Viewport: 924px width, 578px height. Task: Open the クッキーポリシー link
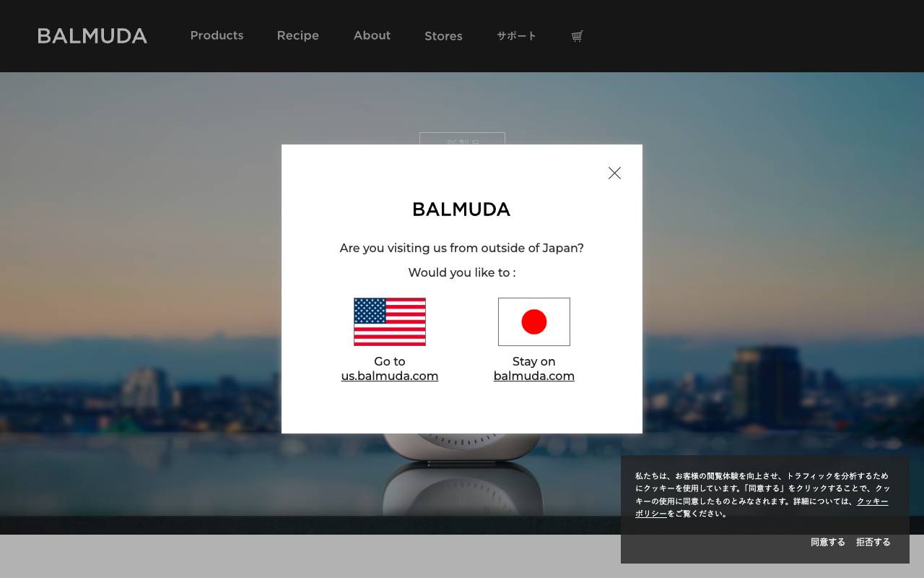pyautogui.click(x=872, y=501)
